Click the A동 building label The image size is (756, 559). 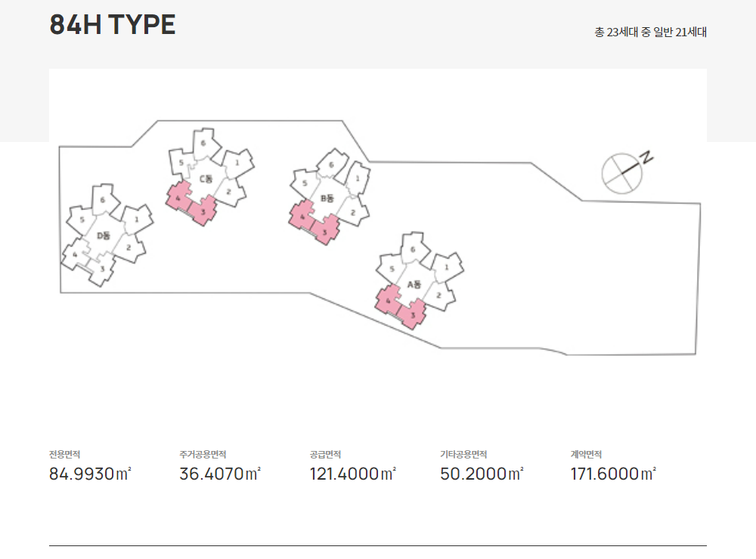click(x=414, y=284)
